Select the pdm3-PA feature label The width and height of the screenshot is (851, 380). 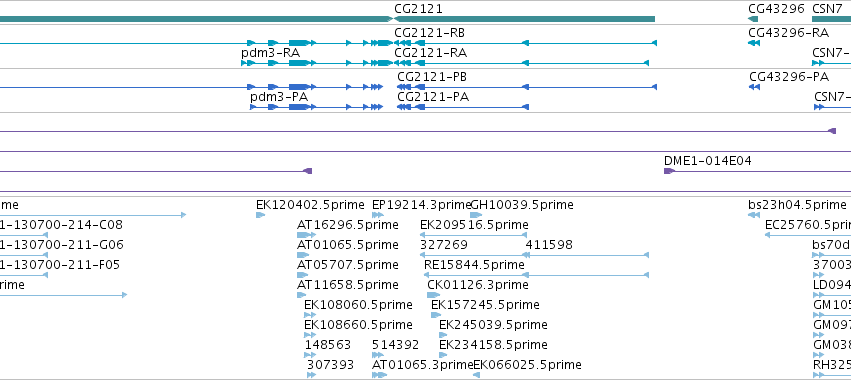coord(279,97)
